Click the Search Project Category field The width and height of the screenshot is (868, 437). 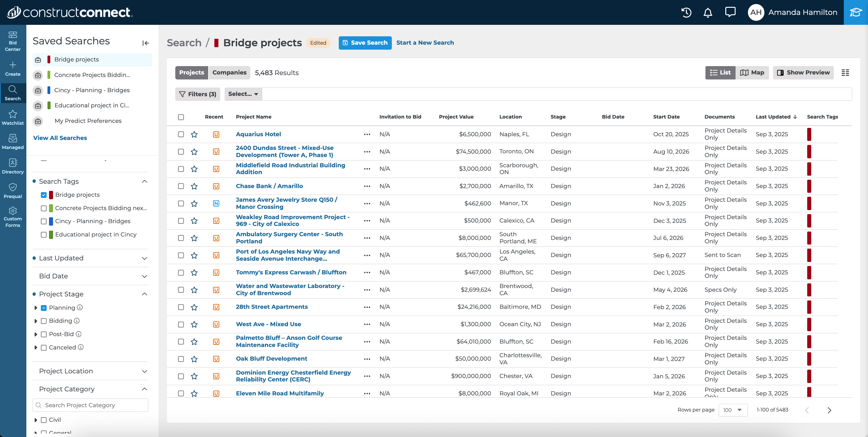90,405
